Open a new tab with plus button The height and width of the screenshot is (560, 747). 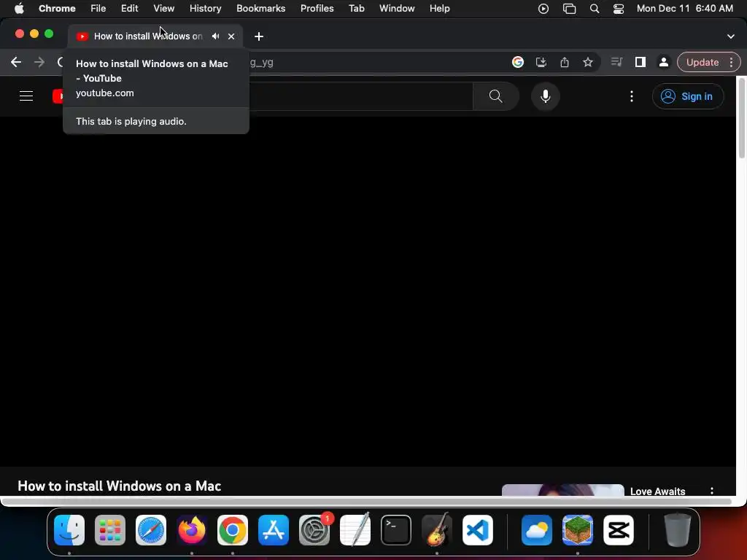[x=259, y=36]
